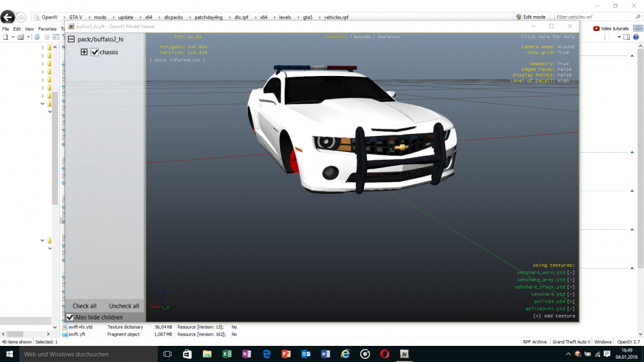Click the Check all button
Image resolution: width=644 pixels, height=362 pixels.
[x=84, y=306]
